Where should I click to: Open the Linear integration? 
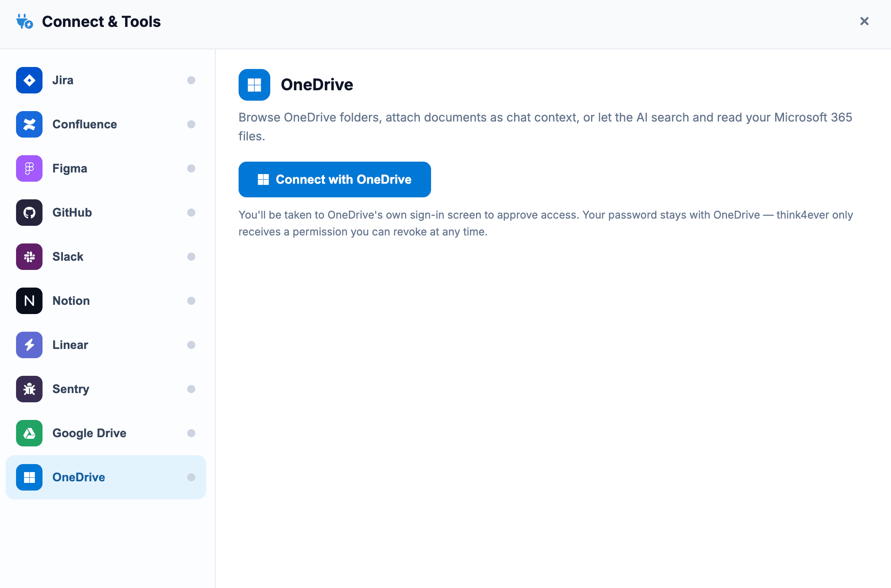[106, 345]
